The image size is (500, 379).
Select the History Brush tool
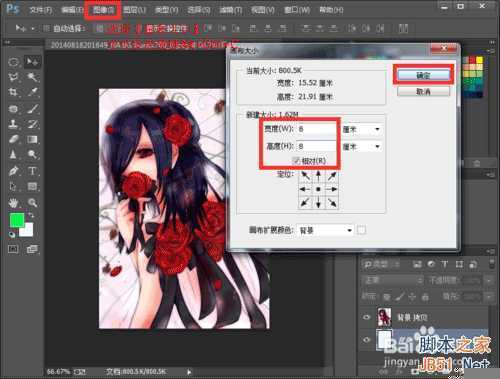32,124
